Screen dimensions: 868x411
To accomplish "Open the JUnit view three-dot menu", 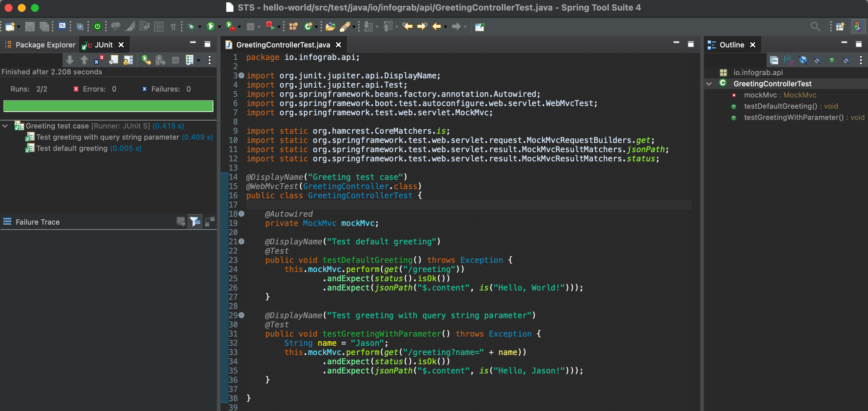I will pos(209,60).
